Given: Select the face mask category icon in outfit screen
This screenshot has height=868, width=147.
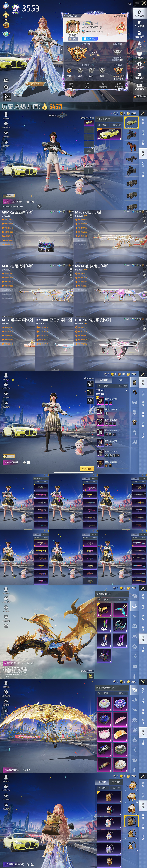Looking at the screenshot, I should pos(134,412).
